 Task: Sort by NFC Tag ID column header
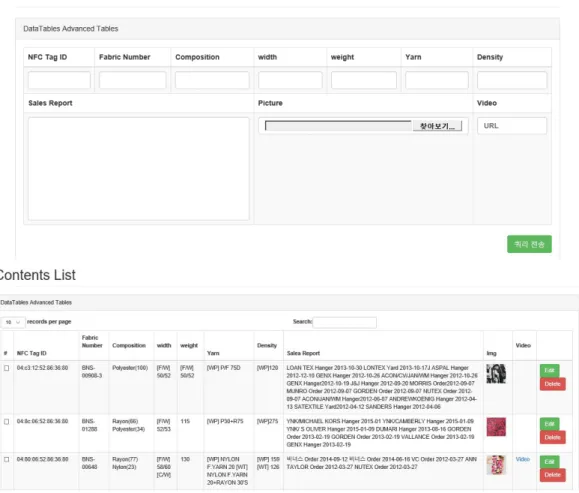tap(46, 346)
